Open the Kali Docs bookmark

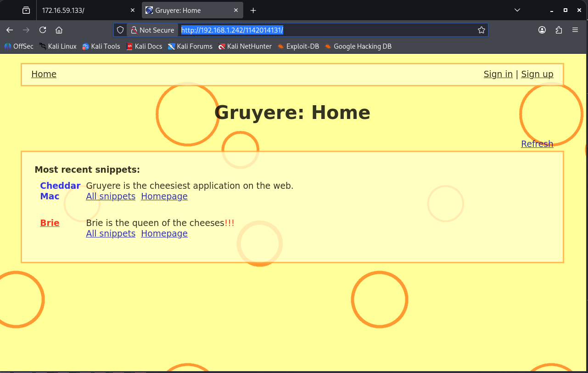point(144,46)
